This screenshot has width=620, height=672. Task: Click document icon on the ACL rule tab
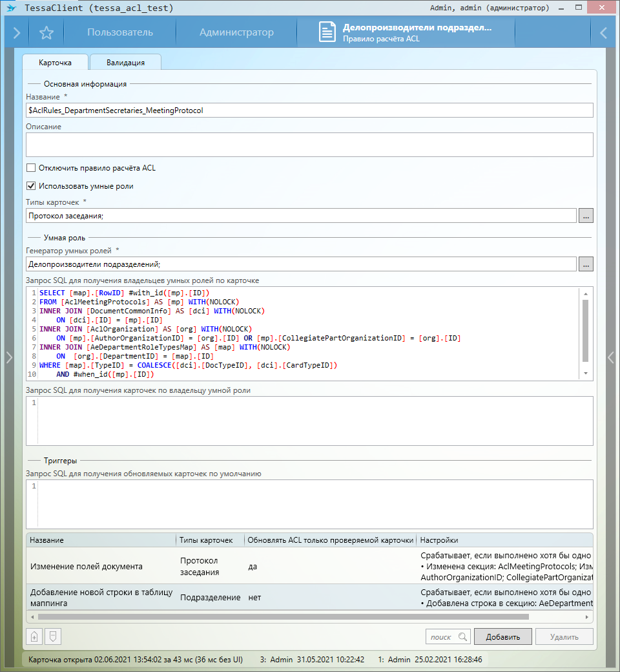[327, 32]
